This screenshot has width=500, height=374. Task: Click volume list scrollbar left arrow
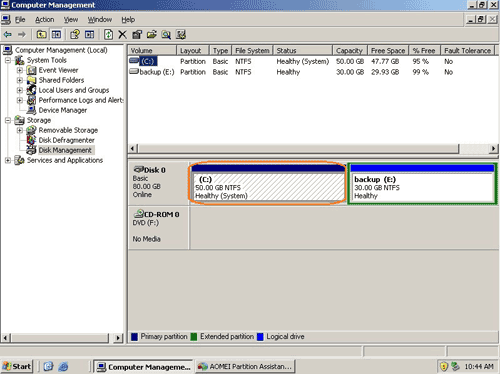coord(133,149)
